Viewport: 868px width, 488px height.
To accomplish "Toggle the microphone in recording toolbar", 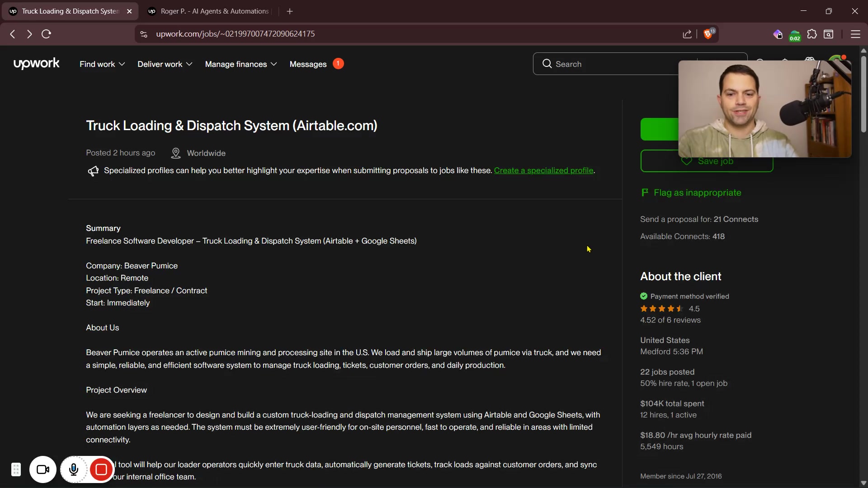I will [74, 470].
